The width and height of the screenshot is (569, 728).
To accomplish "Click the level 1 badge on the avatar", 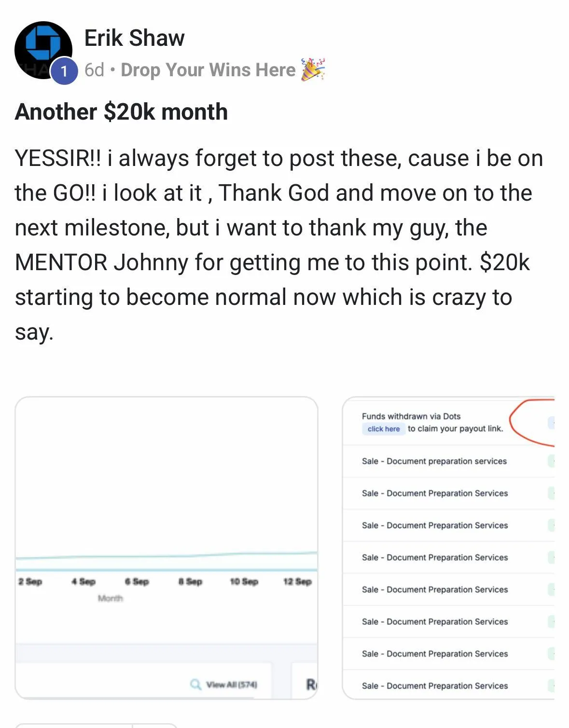I will pos(64,71).
